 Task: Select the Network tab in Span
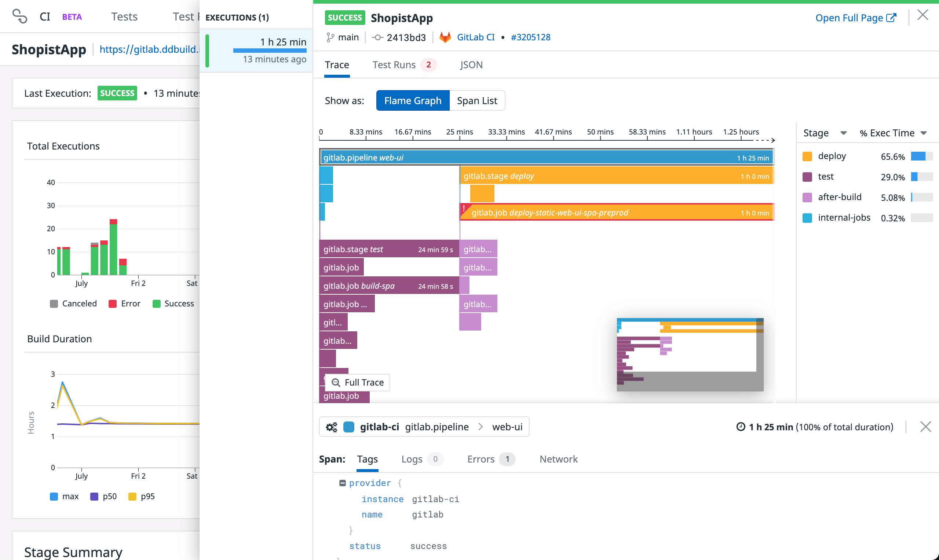point(559,459)
